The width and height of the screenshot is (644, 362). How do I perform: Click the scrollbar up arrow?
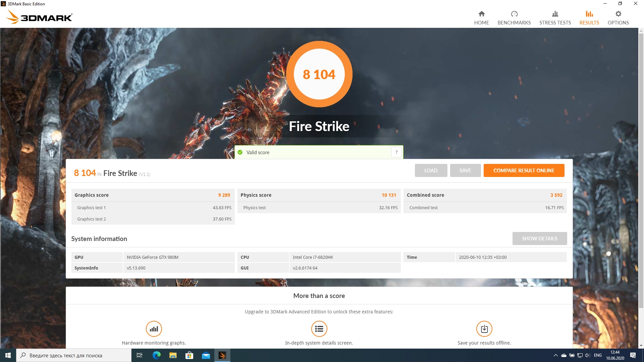(641, 31)
